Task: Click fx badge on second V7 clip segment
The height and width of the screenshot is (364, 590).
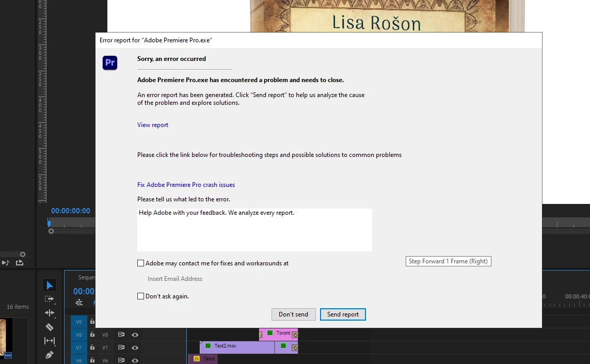Action: point(283,345)
